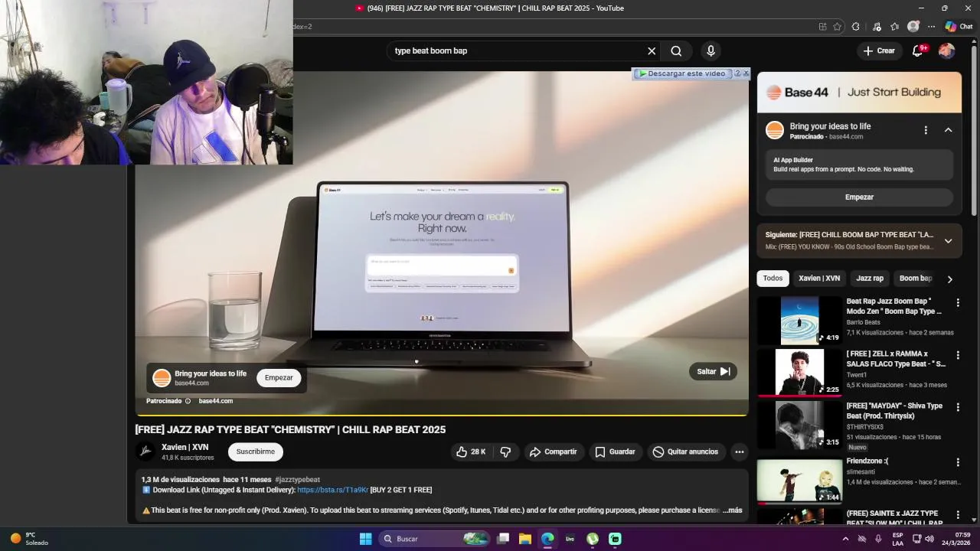The image size is (980, 551).
Task: Click Empezar in the sidebar ad card
Action: click(x=859, y=197)
